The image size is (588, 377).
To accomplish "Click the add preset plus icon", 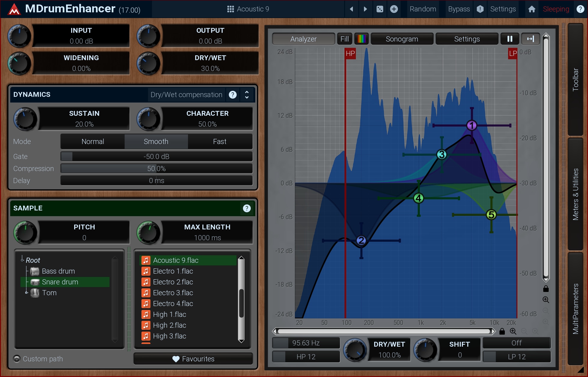I will 394,9.
